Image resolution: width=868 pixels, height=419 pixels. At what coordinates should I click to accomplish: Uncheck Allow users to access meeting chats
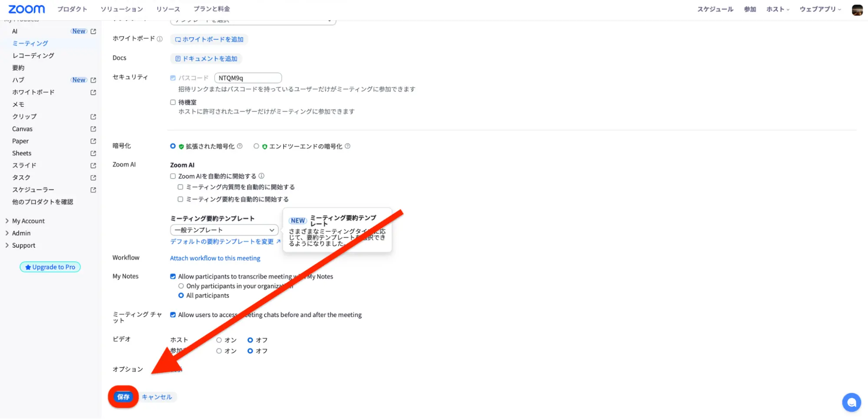[x=173, y=315]
